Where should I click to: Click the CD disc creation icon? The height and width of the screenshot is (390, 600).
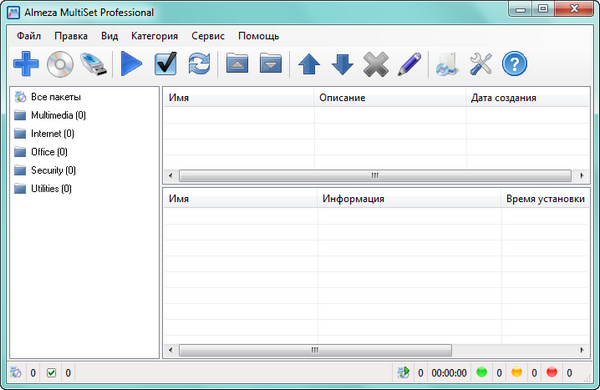coord(60,64)
